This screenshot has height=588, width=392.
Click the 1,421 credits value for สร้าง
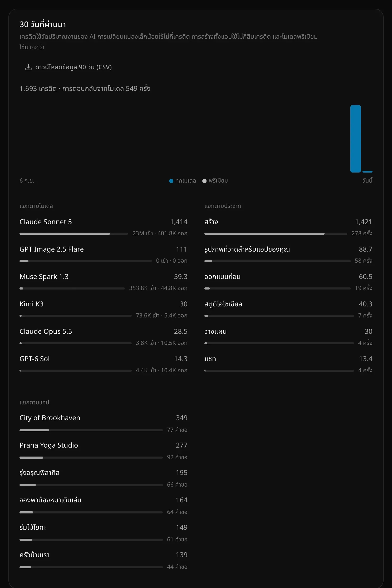[364, 222]
